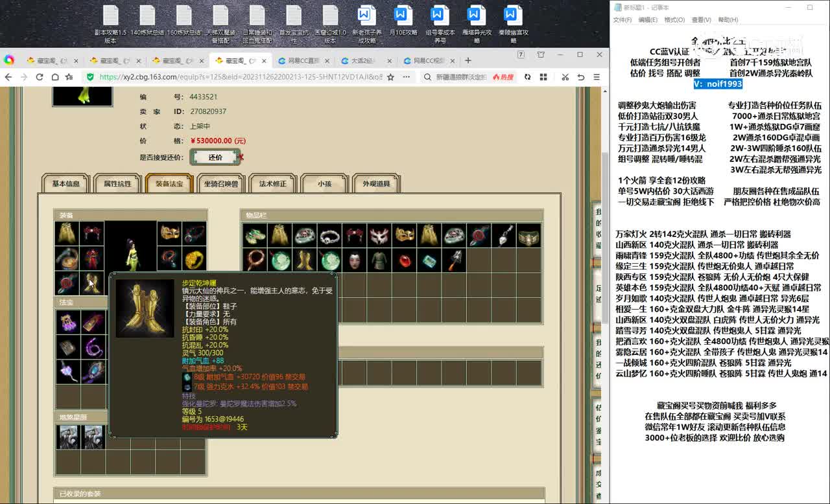830x504 pixels.
Task: Click the browser search box
Action: 460,76
